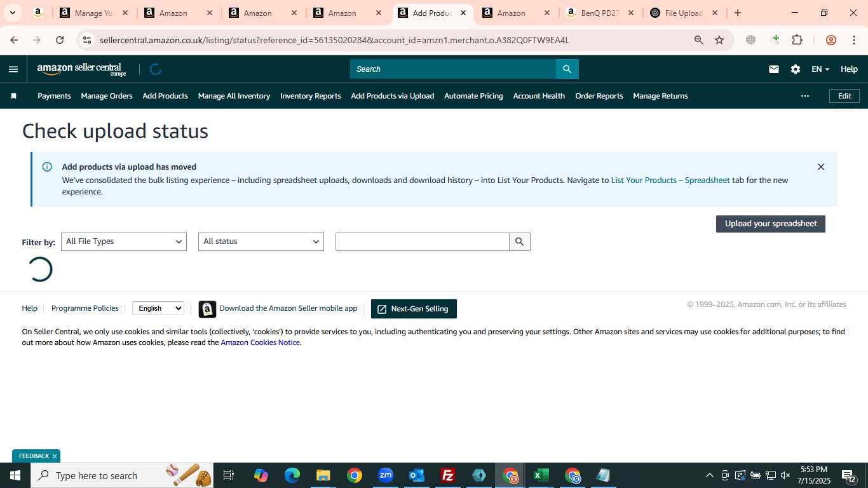Open Chrome zoom magnifier in address bar

point(699,40)
